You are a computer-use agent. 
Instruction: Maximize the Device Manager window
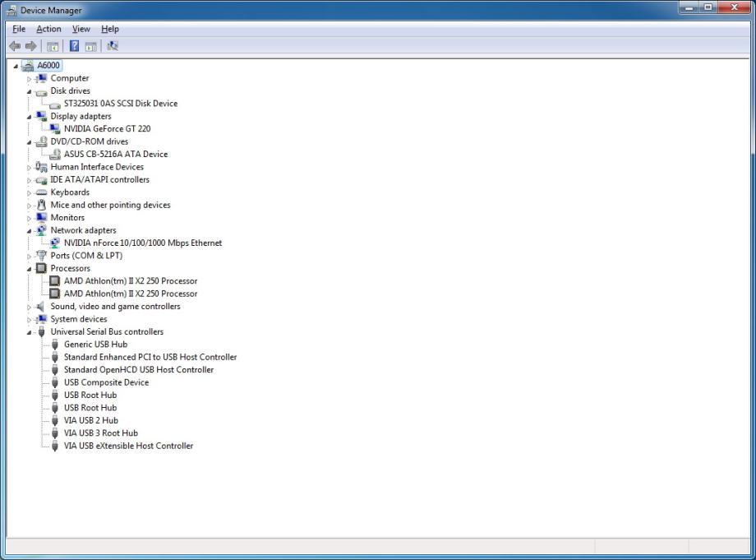click(x=708, y=7)
